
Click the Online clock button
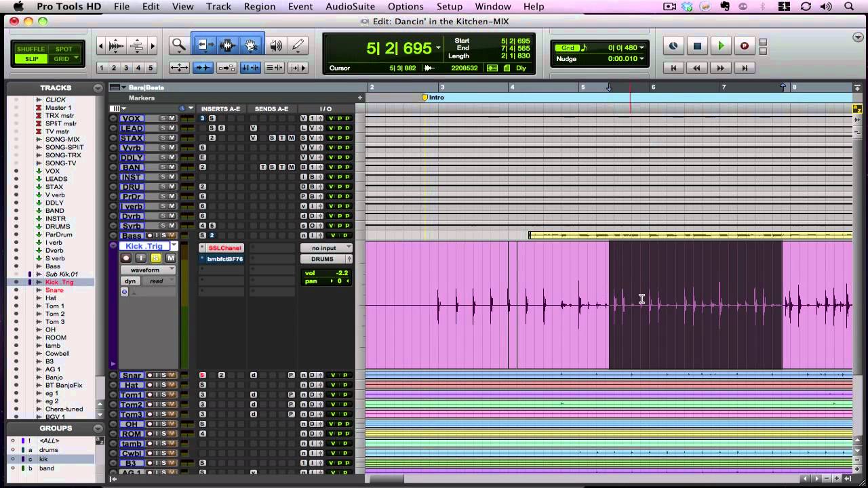[x=673, y=46]
